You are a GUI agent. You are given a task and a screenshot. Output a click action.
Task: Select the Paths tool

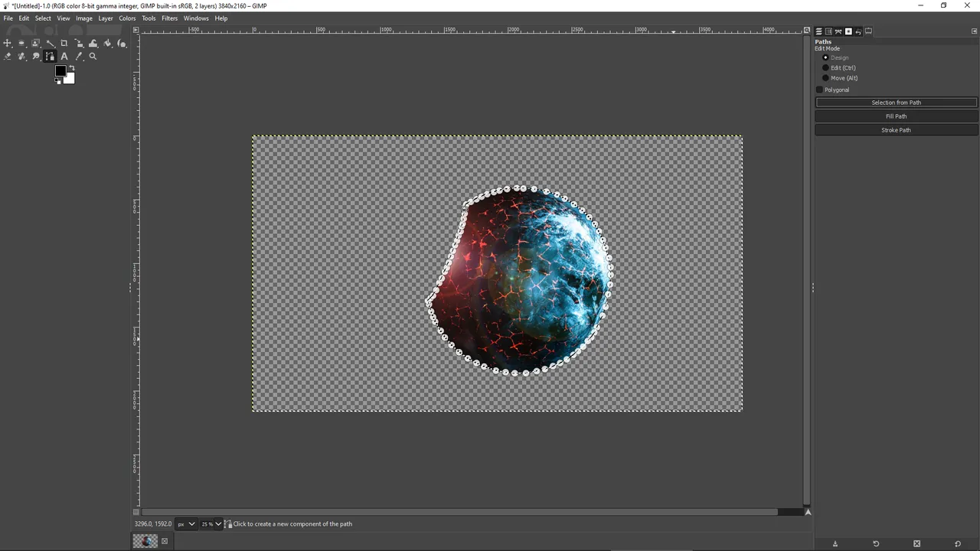pos(50,56)
